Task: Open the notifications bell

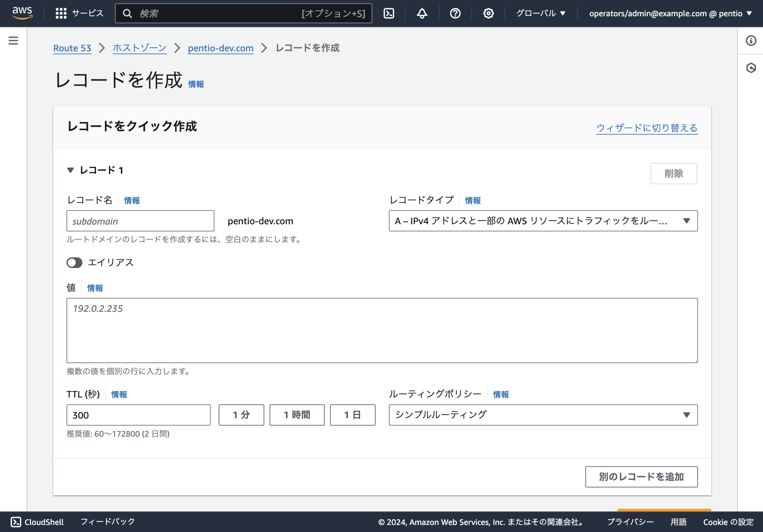Action: tap(422, 13)
